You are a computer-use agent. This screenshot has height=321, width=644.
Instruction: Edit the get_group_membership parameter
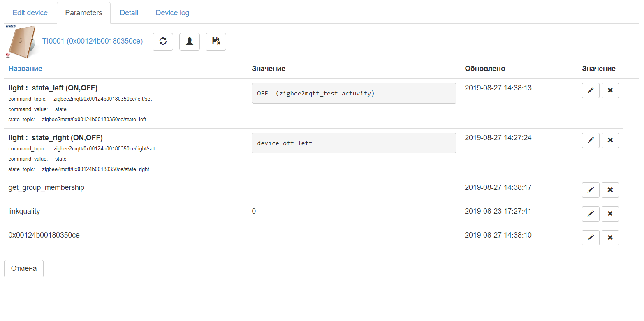(591, 190)
